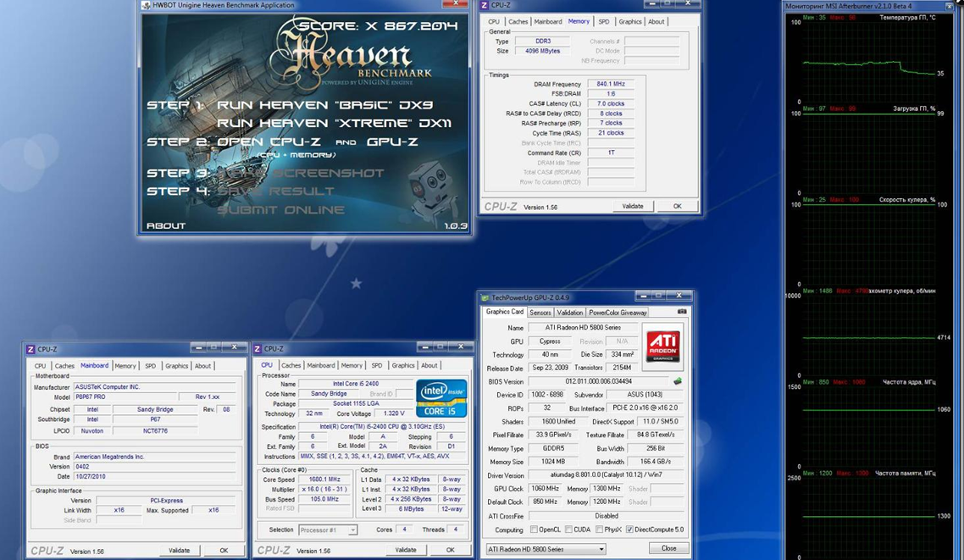Click the BIOS Version field in GPU-Z
Viewport: 964px width, 560px height.
599,382
